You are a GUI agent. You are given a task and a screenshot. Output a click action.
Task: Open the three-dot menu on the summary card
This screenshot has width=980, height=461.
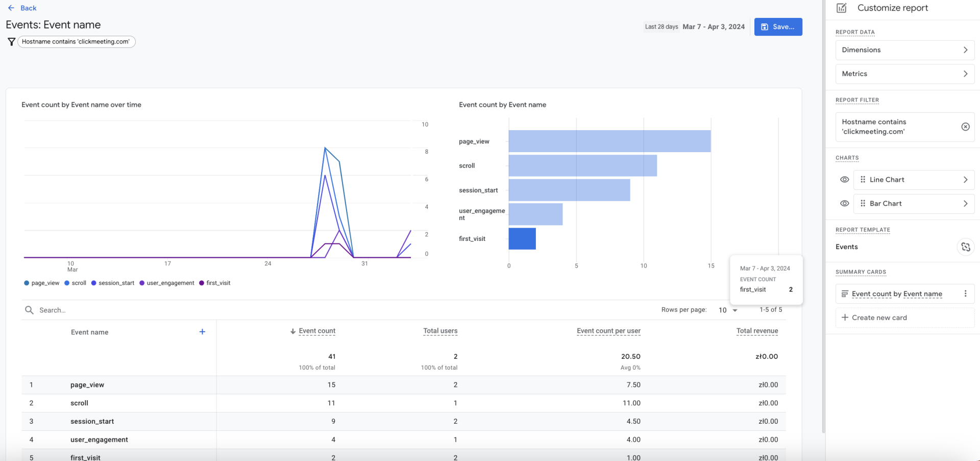point(966,294)
